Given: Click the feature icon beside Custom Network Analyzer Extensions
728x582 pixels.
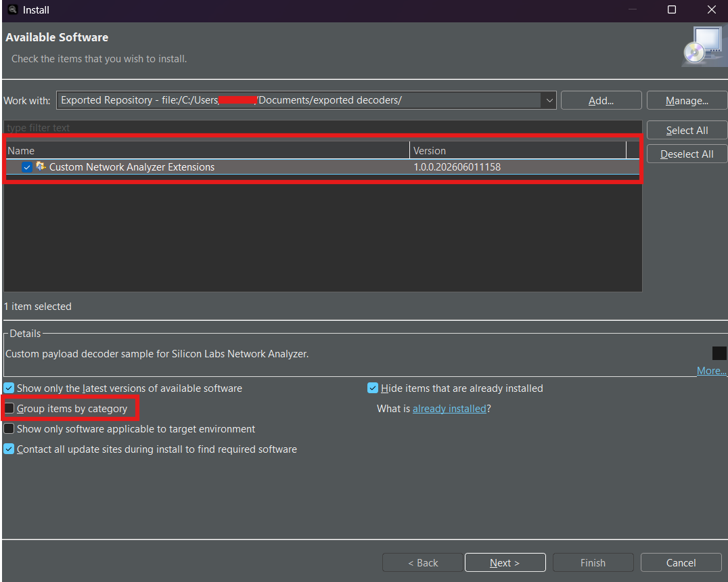Looking at the screenshot, I should tap(41, 166).
